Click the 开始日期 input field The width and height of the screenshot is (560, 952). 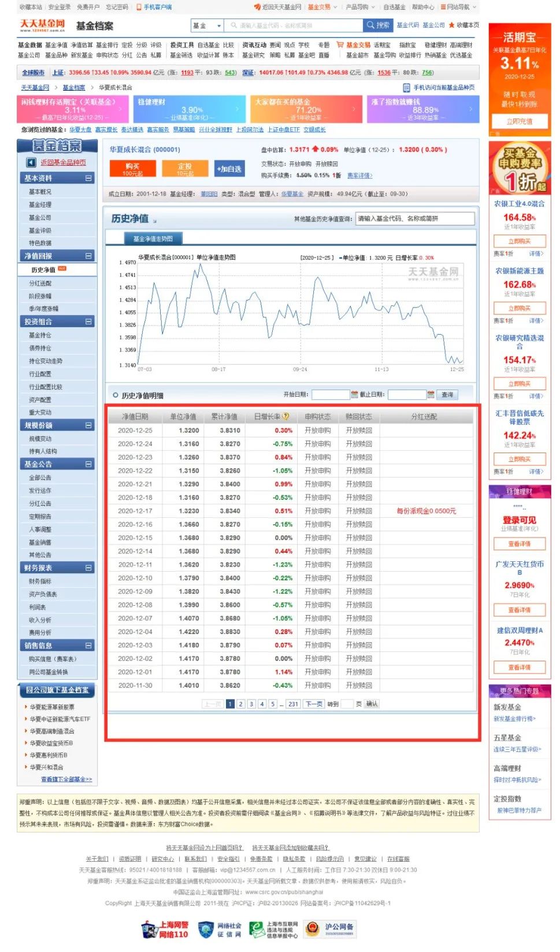[331, 395]
